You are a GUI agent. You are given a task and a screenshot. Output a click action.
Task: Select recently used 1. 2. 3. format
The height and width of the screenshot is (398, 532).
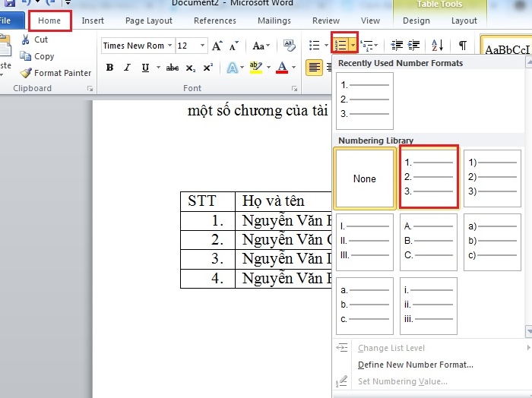365,101
